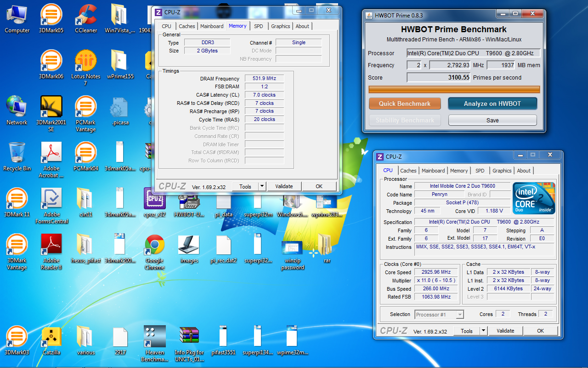Select SPD tab in Memory CPU-Z window
The height and width of the screenshot is (368, 588).
(x=259, y=26)
